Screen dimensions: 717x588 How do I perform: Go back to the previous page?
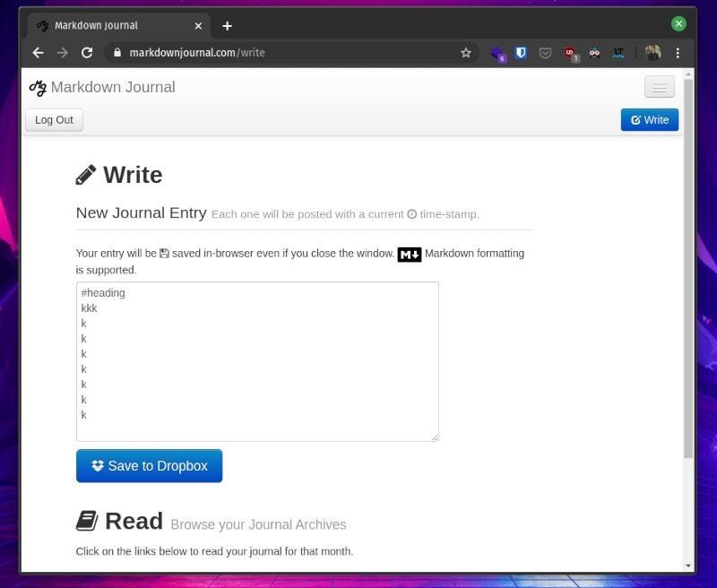click(38, 53)
